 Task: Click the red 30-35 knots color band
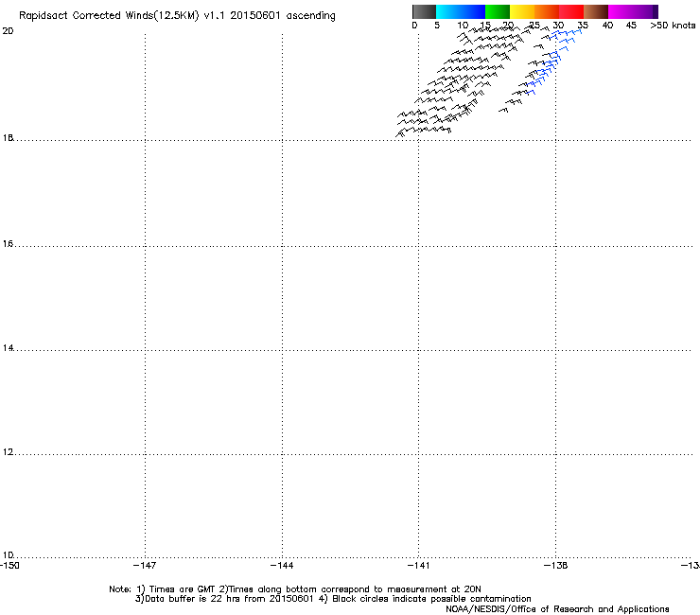pyautogui.click(x=571, y=11)
